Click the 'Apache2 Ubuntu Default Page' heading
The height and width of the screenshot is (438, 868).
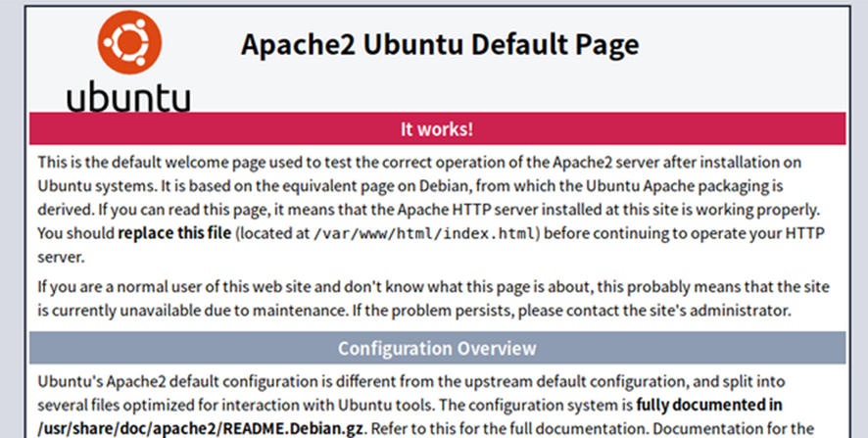click(x=440, y=45)
